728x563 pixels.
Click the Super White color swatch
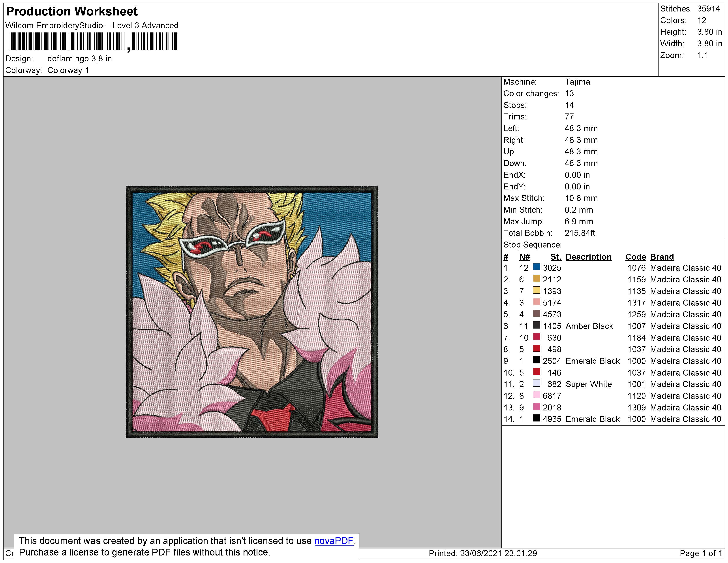point(536,383)
